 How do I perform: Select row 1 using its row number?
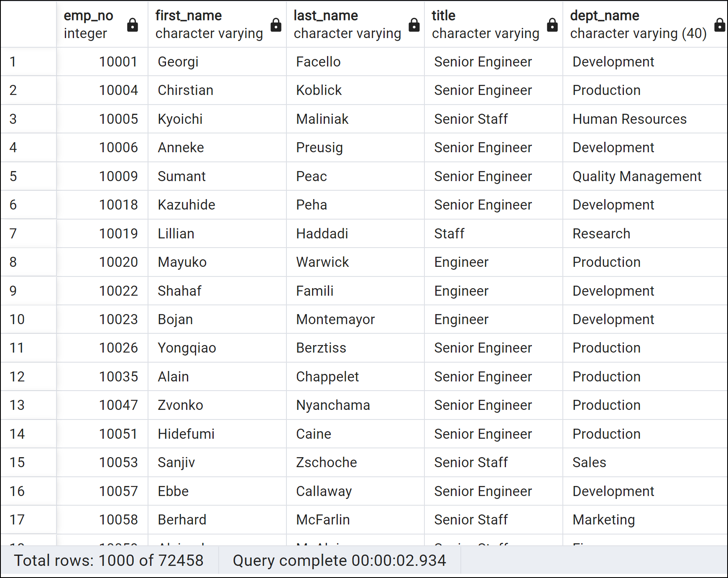click(14, 61)
